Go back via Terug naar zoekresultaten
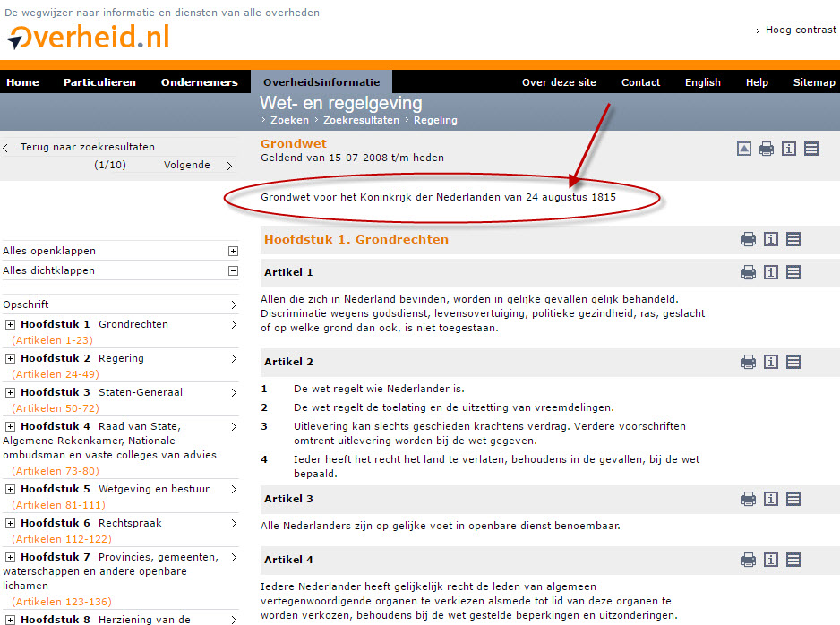The width and height of the screenshot is (840, 625). (87, 147)
